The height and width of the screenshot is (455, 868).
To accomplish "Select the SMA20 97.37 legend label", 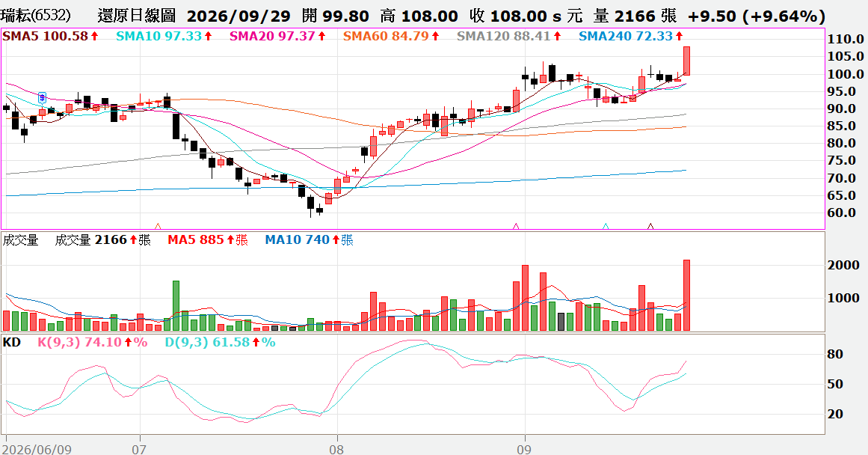I will click(x=277, y=37).
